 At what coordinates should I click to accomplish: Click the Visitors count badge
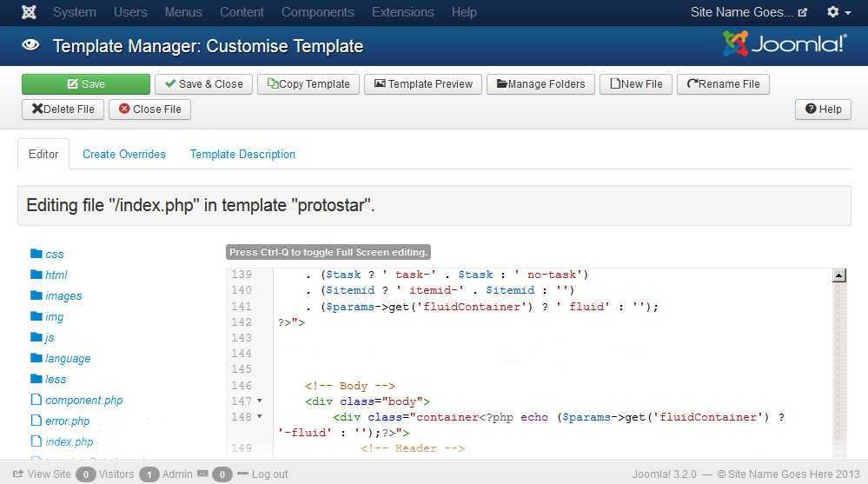[x=86, y=474]
